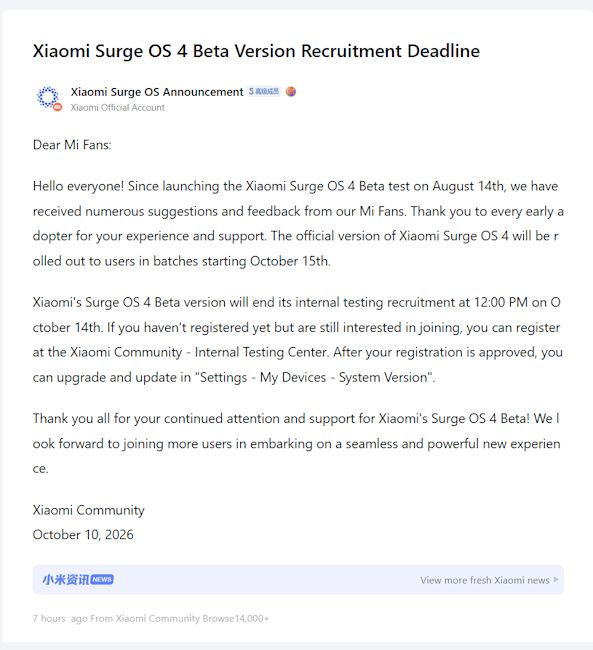Click the blue NEWS tag icon
The height and width of the screenshot is (650, 593).
pyautogui.click(x=102, y=580)
